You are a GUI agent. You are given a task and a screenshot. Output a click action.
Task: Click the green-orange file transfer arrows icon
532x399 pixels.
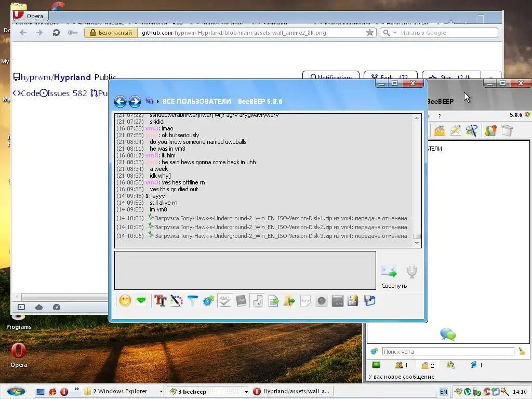click(490, 130)
